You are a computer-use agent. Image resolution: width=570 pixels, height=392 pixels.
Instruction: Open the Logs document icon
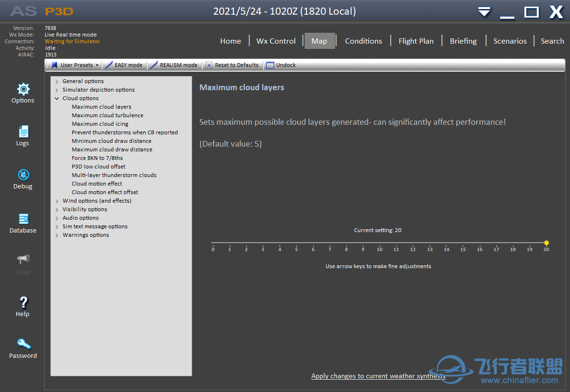pos(23,132)
